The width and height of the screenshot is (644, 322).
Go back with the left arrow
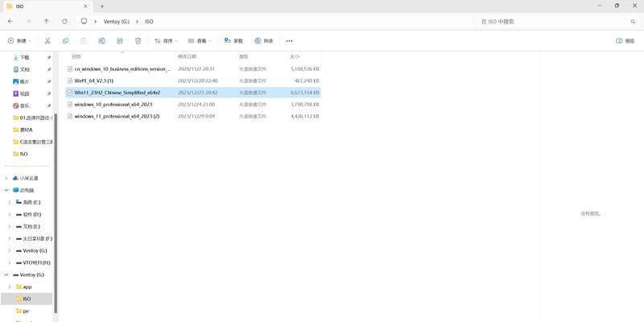click(x=10, y=22)
